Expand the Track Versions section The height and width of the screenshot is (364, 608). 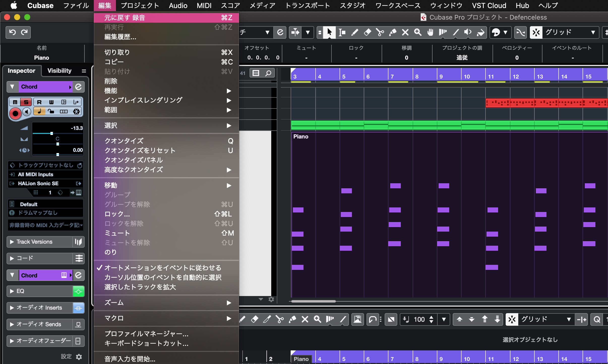point(12,242)
